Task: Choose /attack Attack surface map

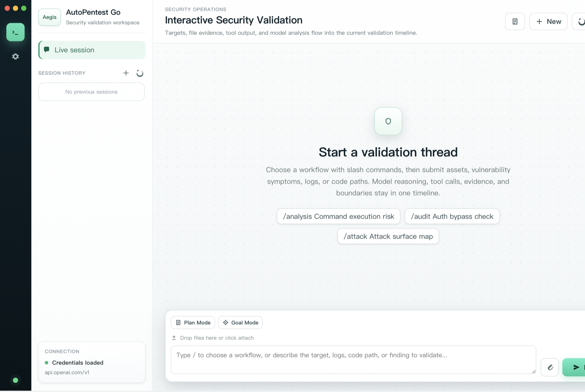Action: click(x=388, y=236)
